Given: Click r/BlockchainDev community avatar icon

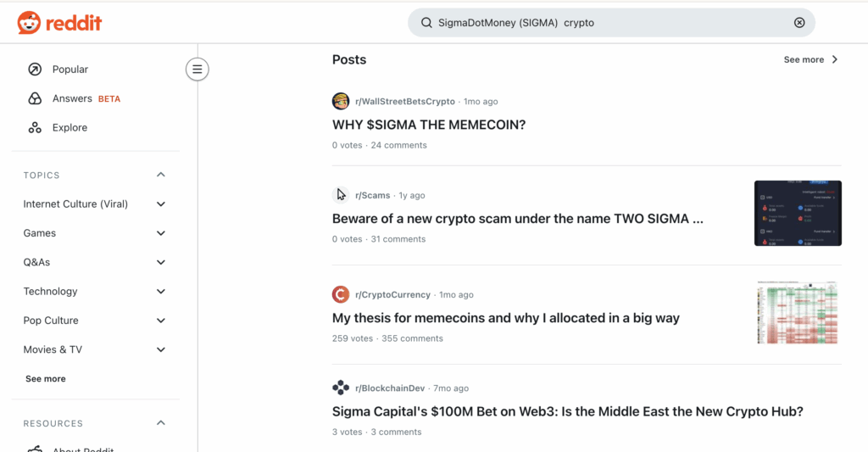Looking at the screenshot, I should coord(341,388).
